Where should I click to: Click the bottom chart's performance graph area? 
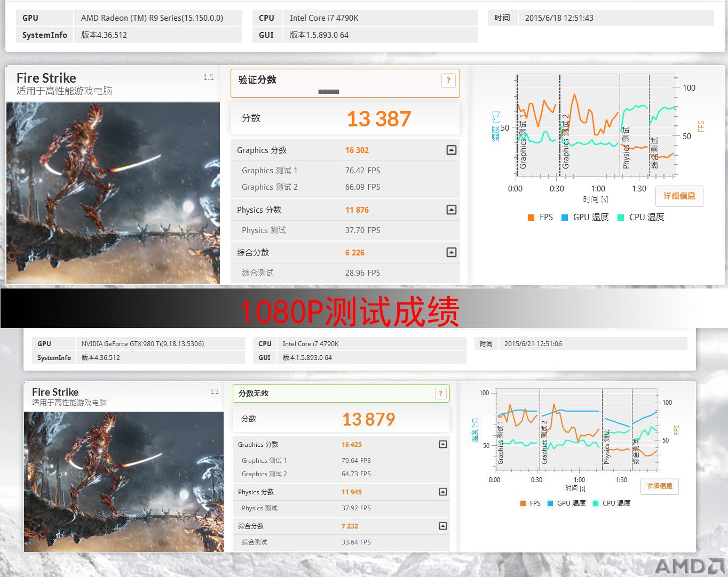576,430
